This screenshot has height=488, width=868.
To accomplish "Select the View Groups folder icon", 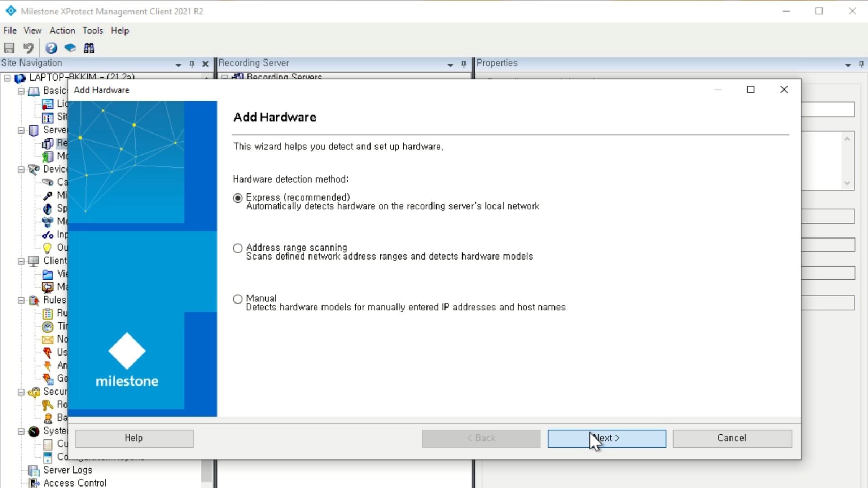I will click(x=47, y=274).
